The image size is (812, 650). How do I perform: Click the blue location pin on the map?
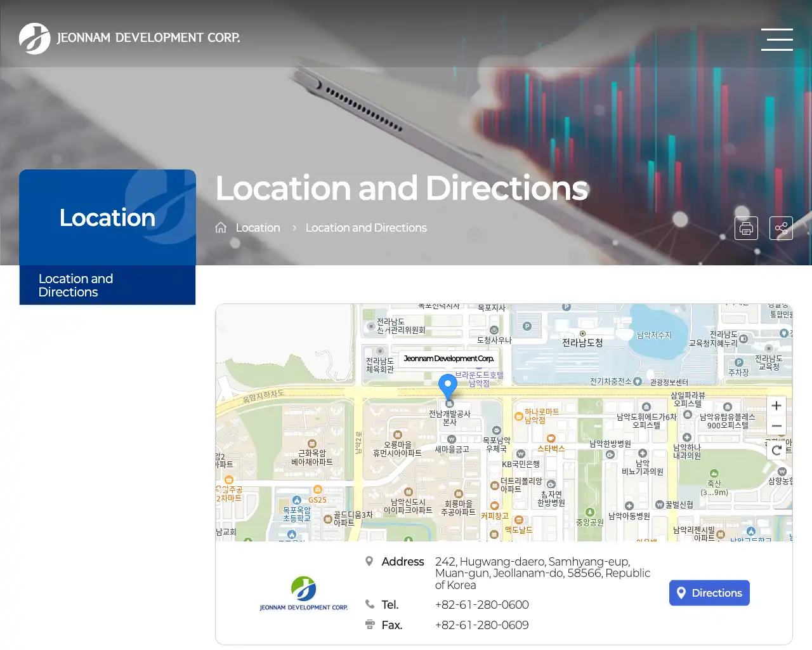[x=448, y=386]
